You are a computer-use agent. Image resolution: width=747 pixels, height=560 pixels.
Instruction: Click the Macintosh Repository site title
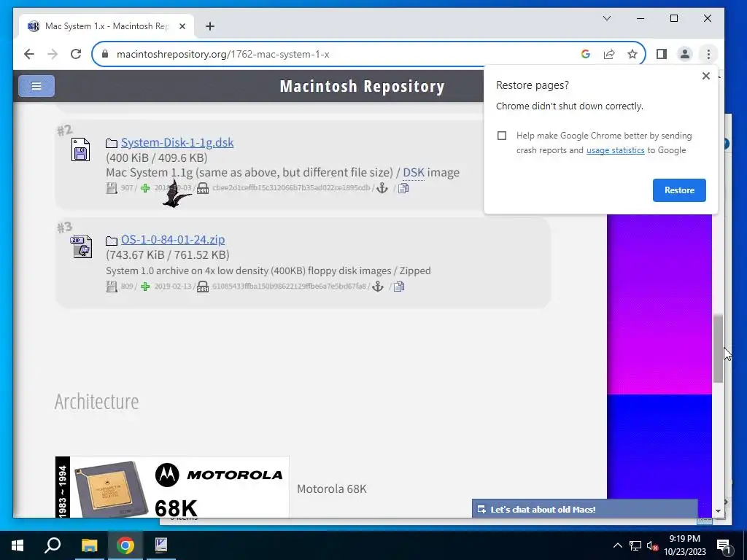[362, 86]
